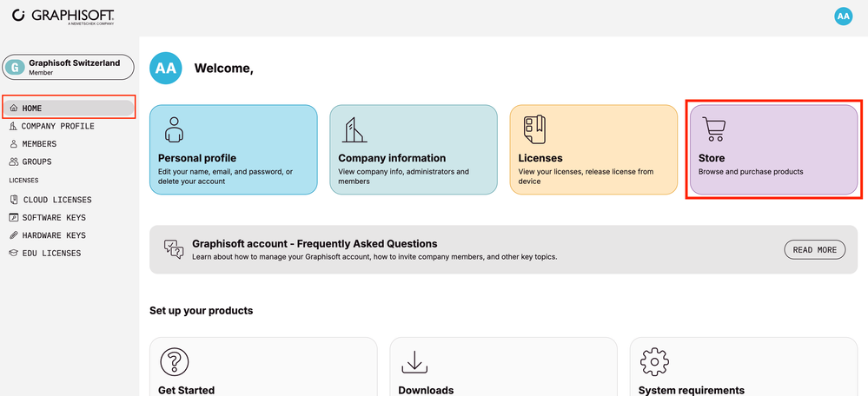Viewport: 868px width, 396px height.
Task: Click the house icon next to HOME
Action: tap(14, 109)
